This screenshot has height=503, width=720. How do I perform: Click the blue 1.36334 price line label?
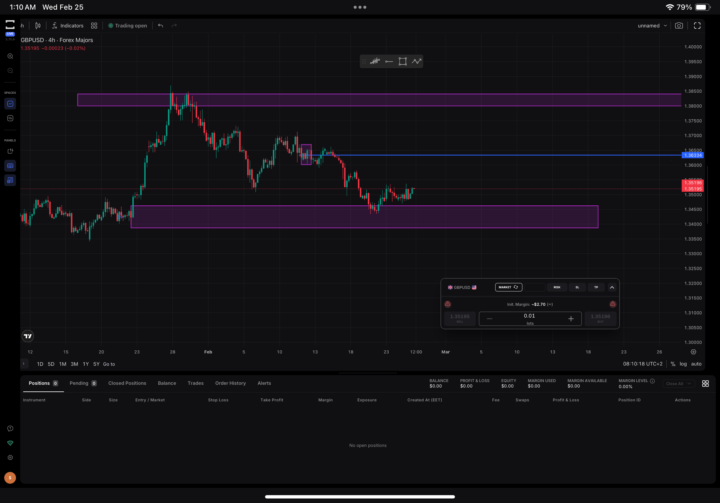coord(692,155)
